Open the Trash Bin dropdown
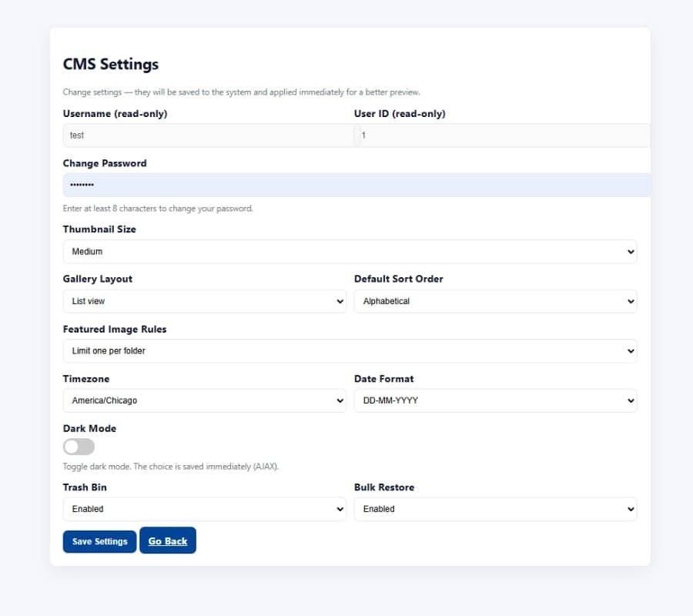693x616 pixels. pyautogui.click(x=204, y=509)
